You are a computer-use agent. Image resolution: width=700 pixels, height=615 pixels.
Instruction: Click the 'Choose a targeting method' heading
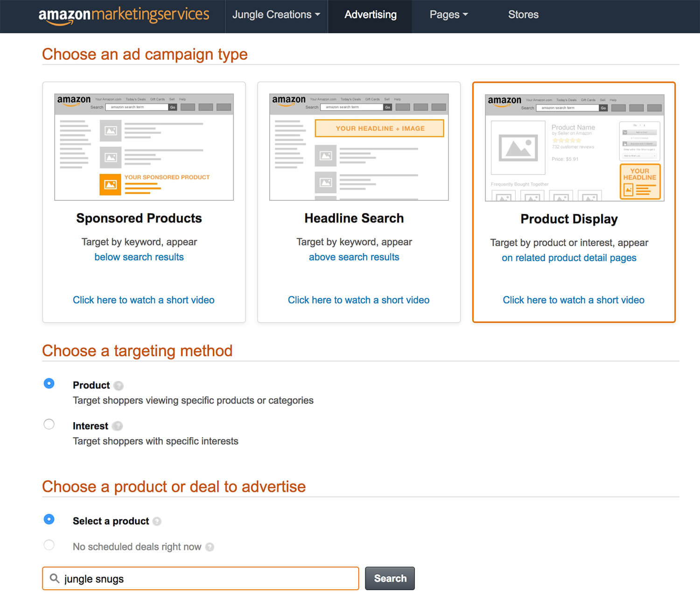pos(137,351)
